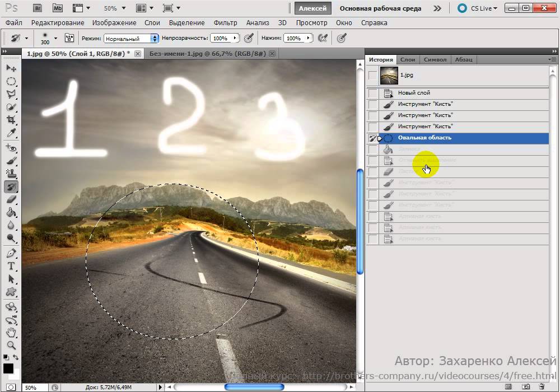This screenshot has height=392, width=560.
Task: Select the Brush tool in toolbox
Action: tap(11, 161)
